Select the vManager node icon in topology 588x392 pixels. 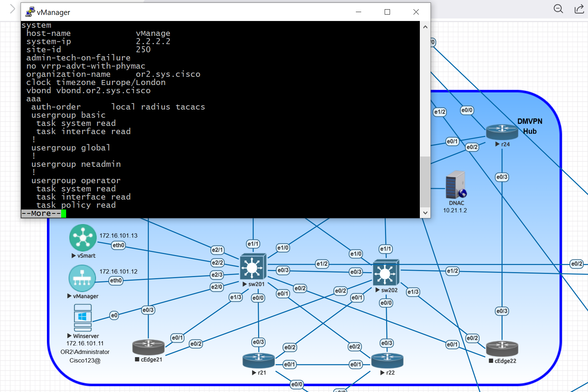82,279
